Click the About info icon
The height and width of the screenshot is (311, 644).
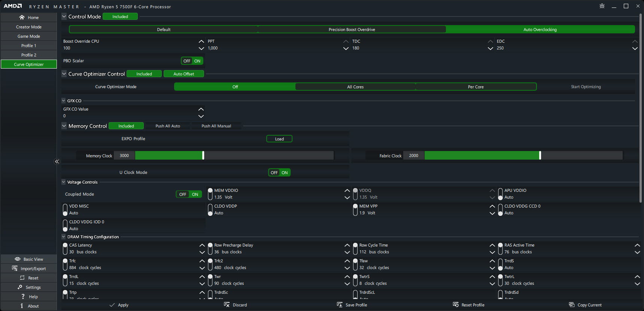[x=22, y=306]
